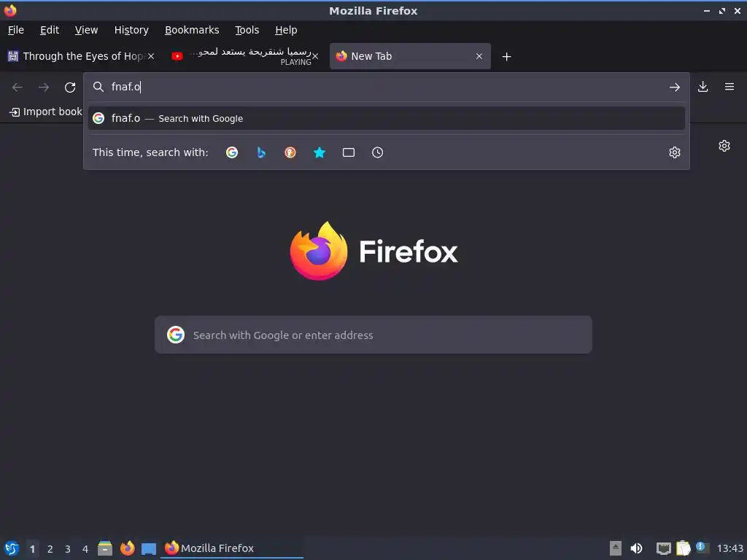747x560 pixels.
Task: Select the New Tab tab
Action: point(410,56)
